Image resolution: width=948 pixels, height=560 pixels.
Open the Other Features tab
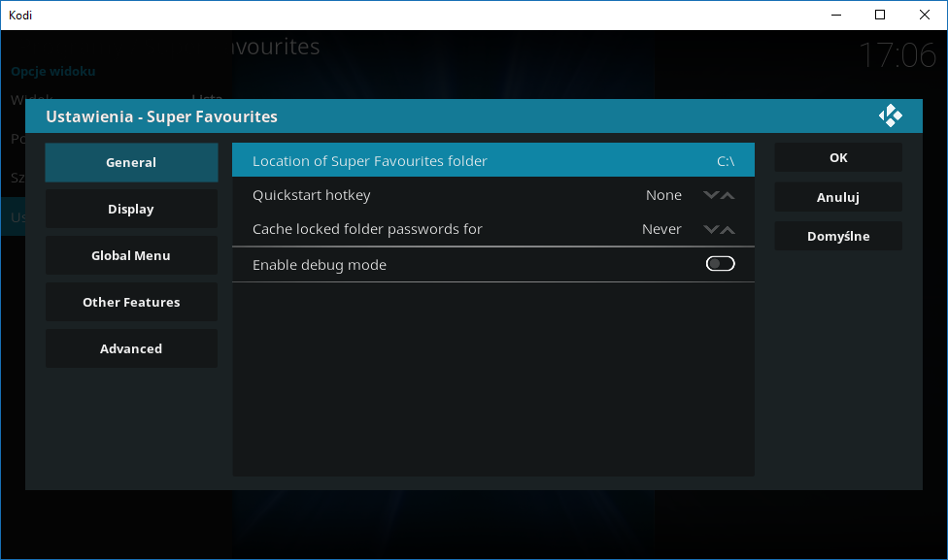pos(131,302)
